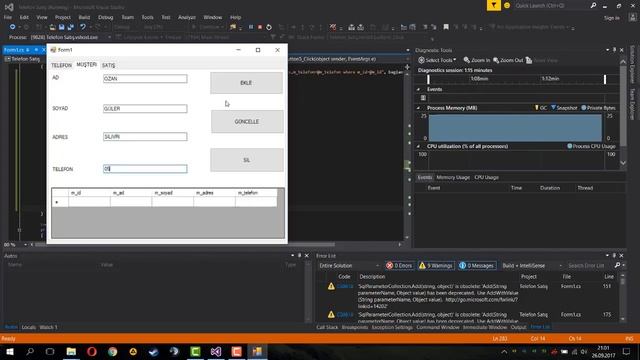
Task: Open the Tools menu
Action: 147,17
